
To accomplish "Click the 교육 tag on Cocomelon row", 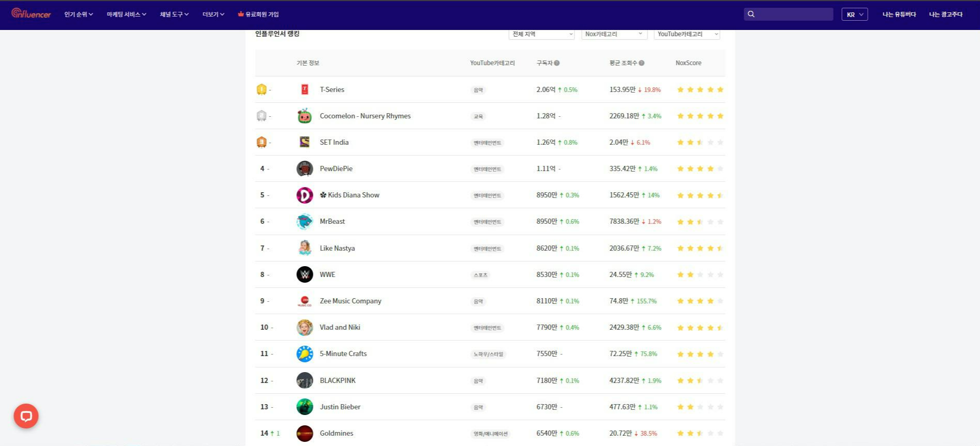I will click(478, 116).
